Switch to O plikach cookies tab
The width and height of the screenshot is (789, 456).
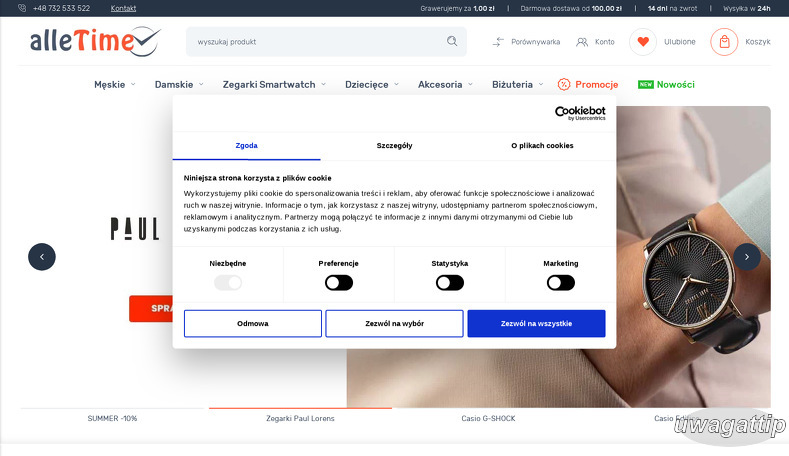(542, 145)
